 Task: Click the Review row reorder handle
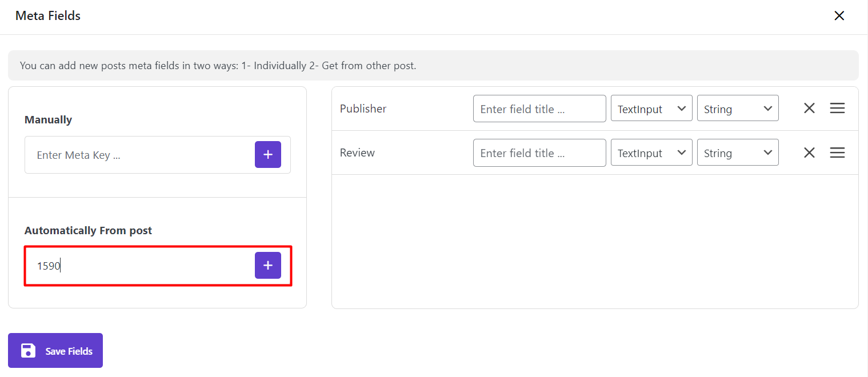(x=837, y=153)
